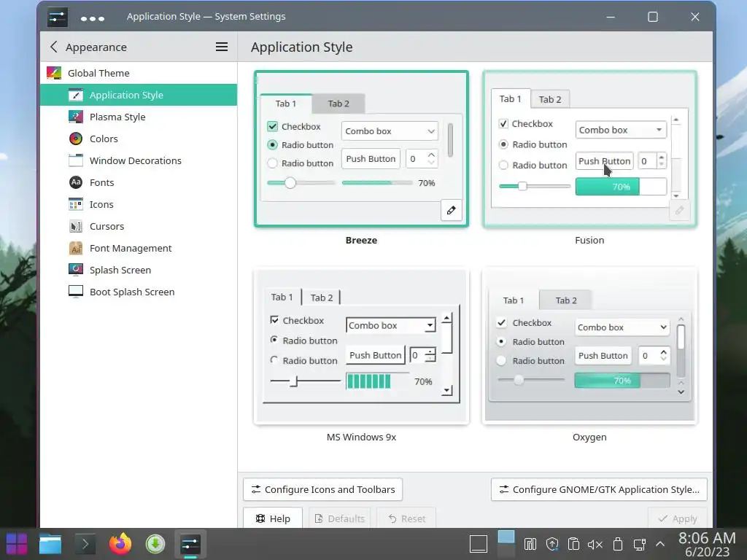Open the clipboard tray icon
Image resolution: width=747 pixels, height=560 pixels.
pos(573,544)
